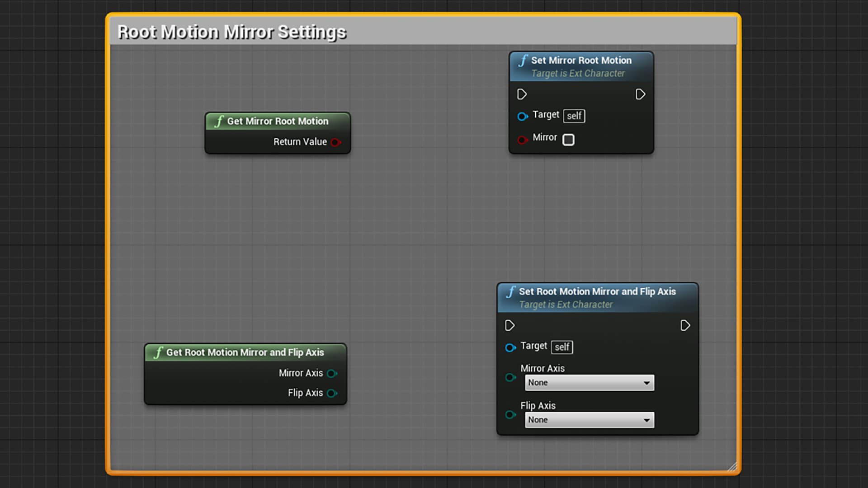868x488 pixels.
Task: Click the function icon on Set Root Motion Mirror and Flip Axis
Action: [511, 292]
